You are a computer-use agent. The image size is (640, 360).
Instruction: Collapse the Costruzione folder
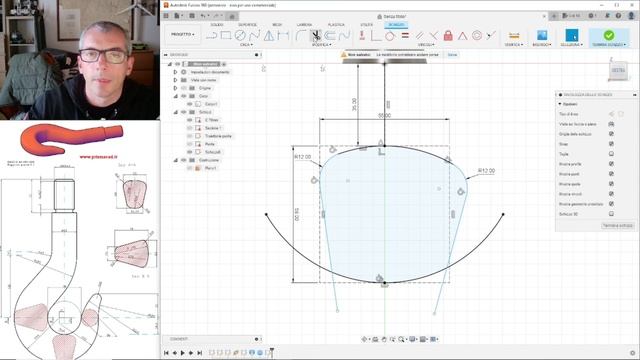[176, 160]
